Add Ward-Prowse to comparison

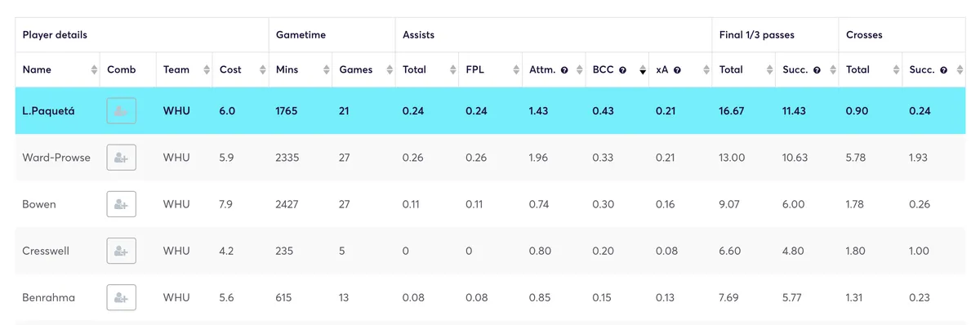click(121, 158)
